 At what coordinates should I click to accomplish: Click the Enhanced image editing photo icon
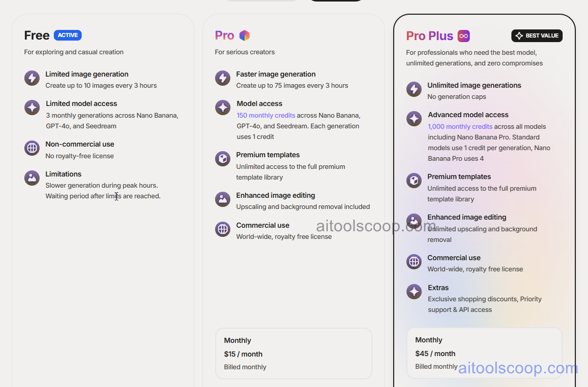click(x=223, y=199)
